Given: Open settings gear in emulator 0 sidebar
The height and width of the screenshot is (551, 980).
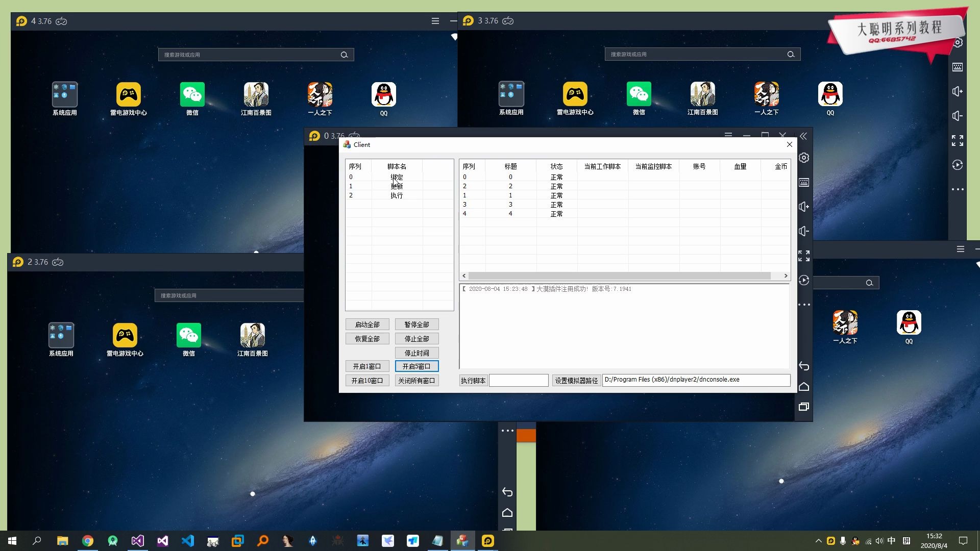Looking at the screenshot, I should tap(804, 158).
